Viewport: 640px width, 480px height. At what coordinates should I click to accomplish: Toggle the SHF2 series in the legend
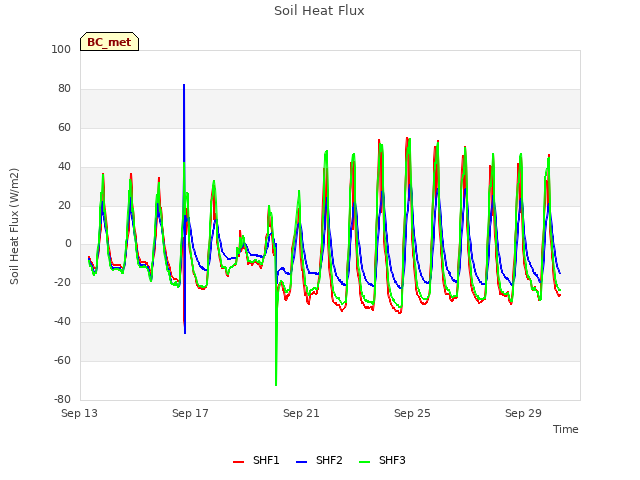pos(319,460)
